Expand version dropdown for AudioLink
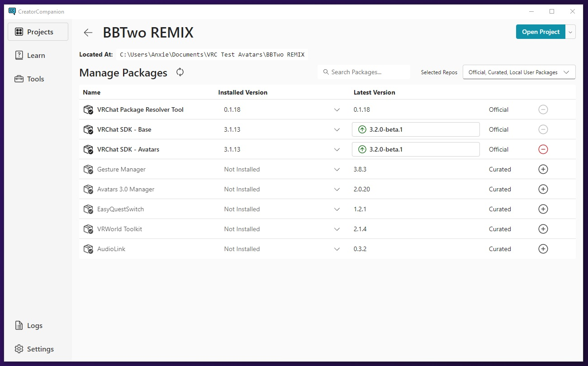 coord(337,249)
